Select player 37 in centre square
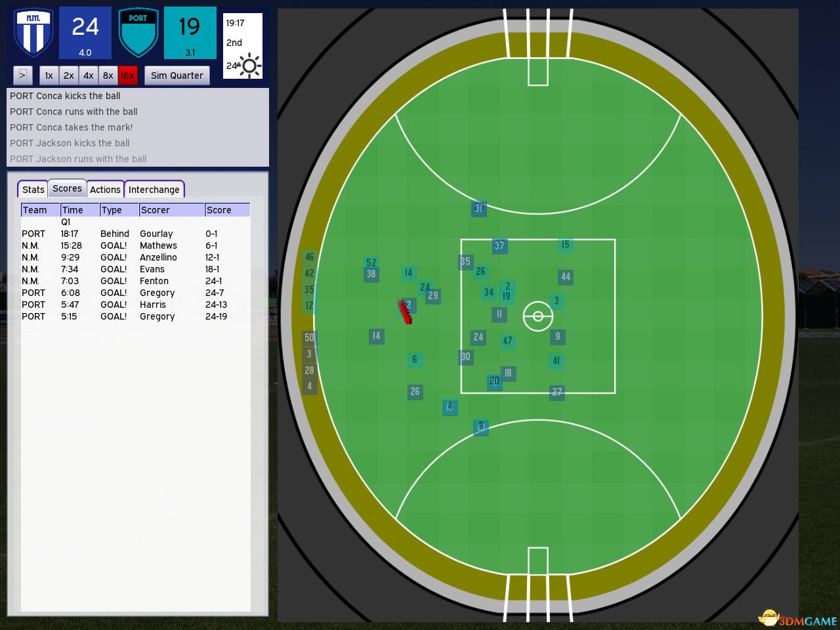This screenshot has width=840, height=630. tap(499, 245)
